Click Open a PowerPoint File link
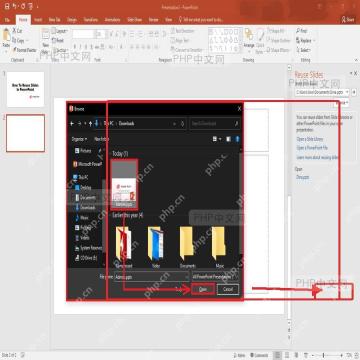This screenshot has height=360, width=360. 312,147
